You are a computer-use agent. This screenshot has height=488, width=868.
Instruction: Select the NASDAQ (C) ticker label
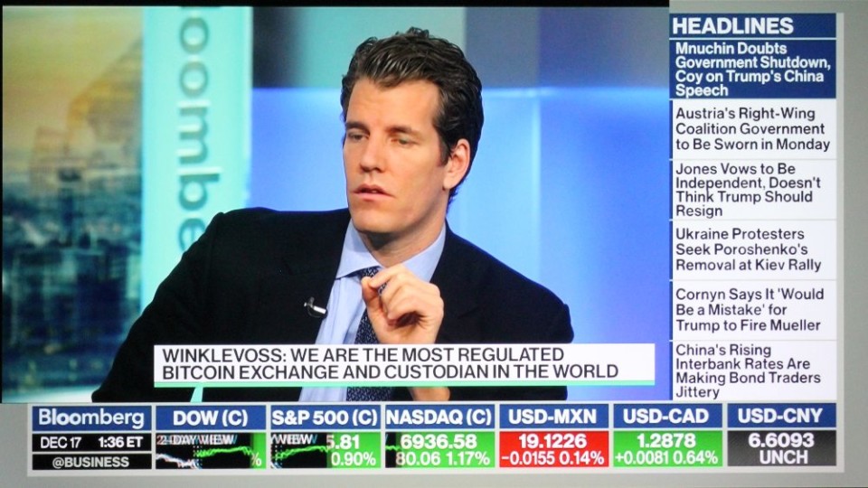(439, 418)
